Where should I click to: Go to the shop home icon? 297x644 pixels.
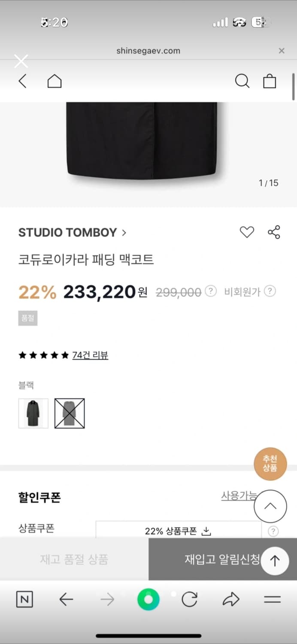(55, 81)
